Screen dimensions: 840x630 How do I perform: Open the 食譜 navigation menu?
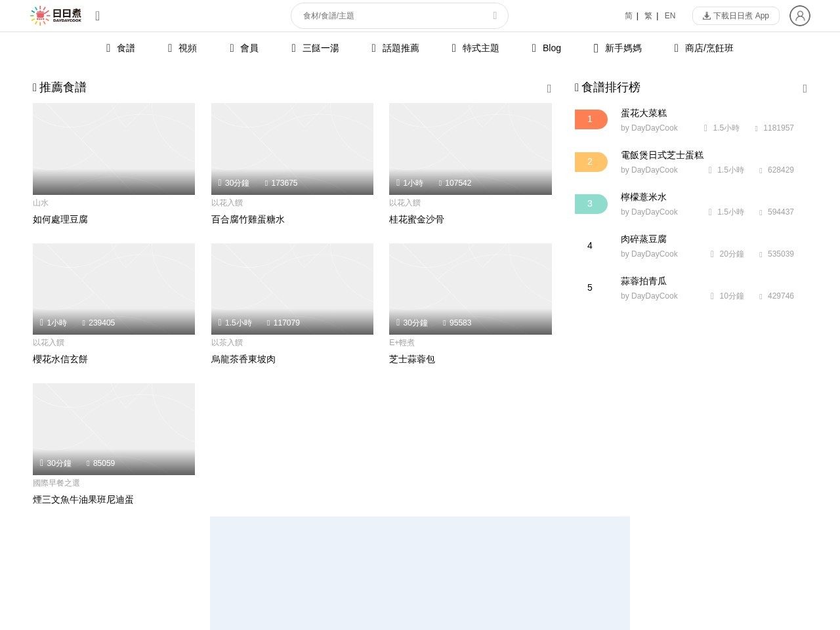[x=121, y=48]
